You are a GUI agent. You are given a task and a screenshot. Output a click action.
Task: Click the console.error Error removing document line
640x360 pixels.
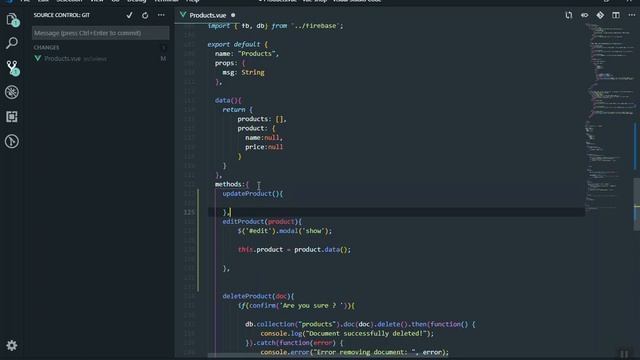tap(354, 352)
